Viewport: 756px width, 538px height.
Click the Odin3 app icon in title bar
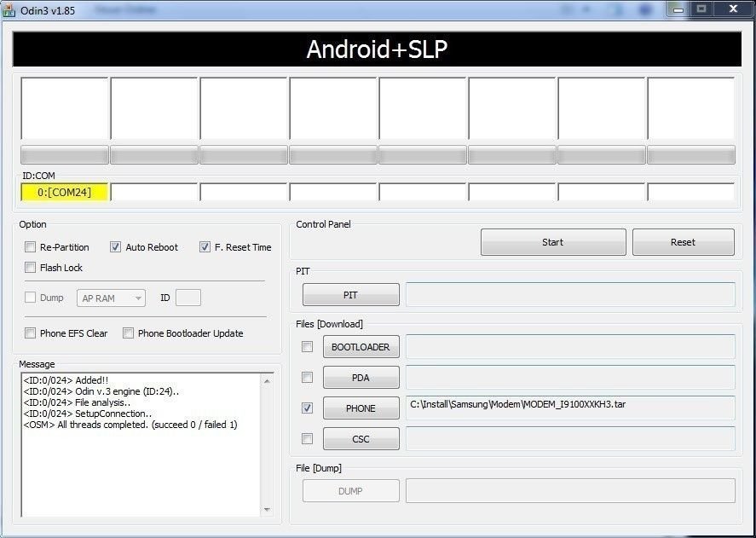point(9,9)
